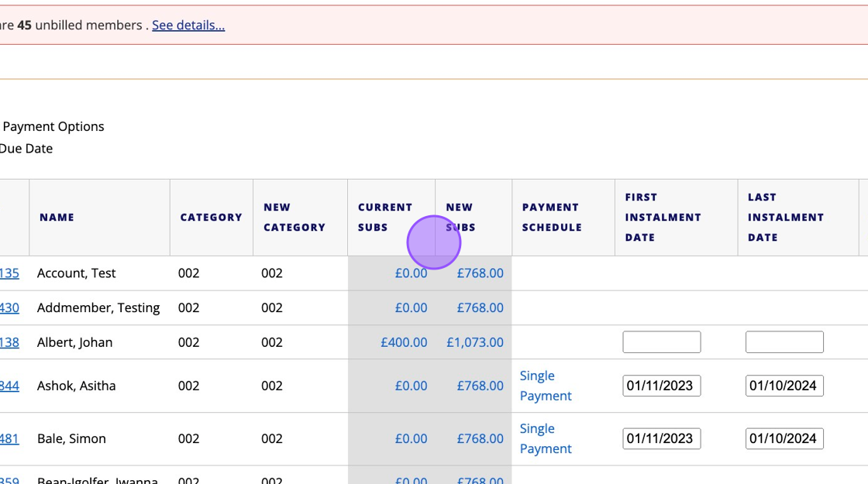Image resolution: width=868 pixels, height=484 pixels.
Task: Focus empty last instalment date for Albert, Johan
Action: point(784,342)
